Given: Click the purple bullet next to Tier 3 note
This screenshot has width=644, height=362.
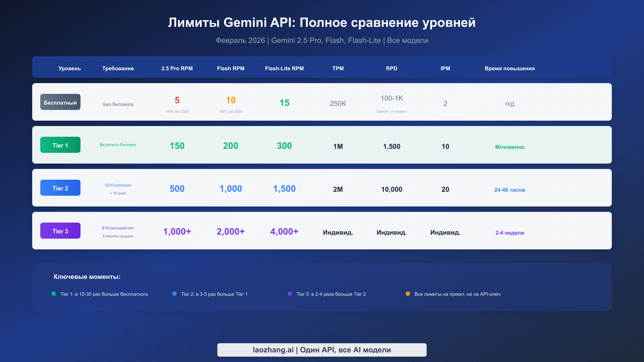Looking at the screenshot, I should tap(290, 294).
